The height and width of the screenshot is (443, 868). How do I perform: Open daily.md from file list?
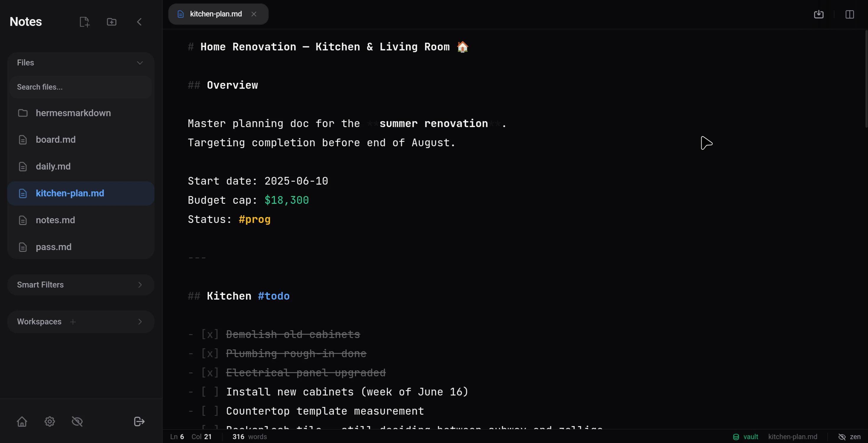point(81,167)
